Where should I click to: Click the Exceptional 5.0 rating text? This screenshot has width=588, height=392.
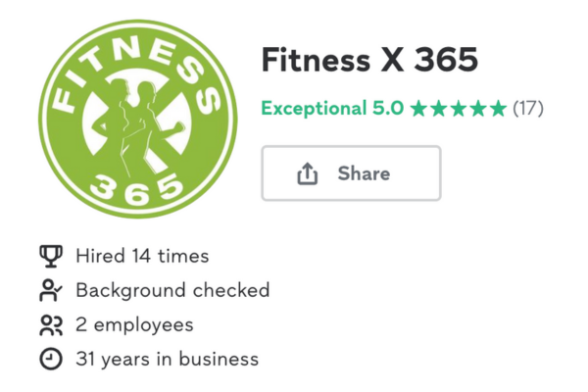tap(332, 108)
